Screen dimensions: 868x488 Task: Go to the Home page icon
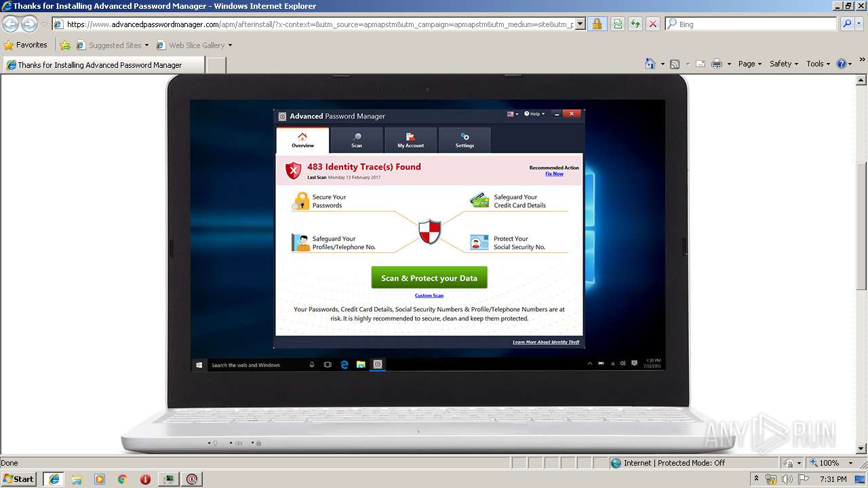tap(650, 64)
